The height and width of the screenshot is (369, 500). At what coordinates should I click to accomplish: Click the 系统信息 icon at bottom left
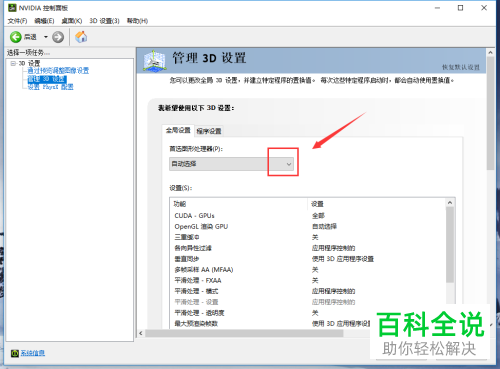[14, 353]
